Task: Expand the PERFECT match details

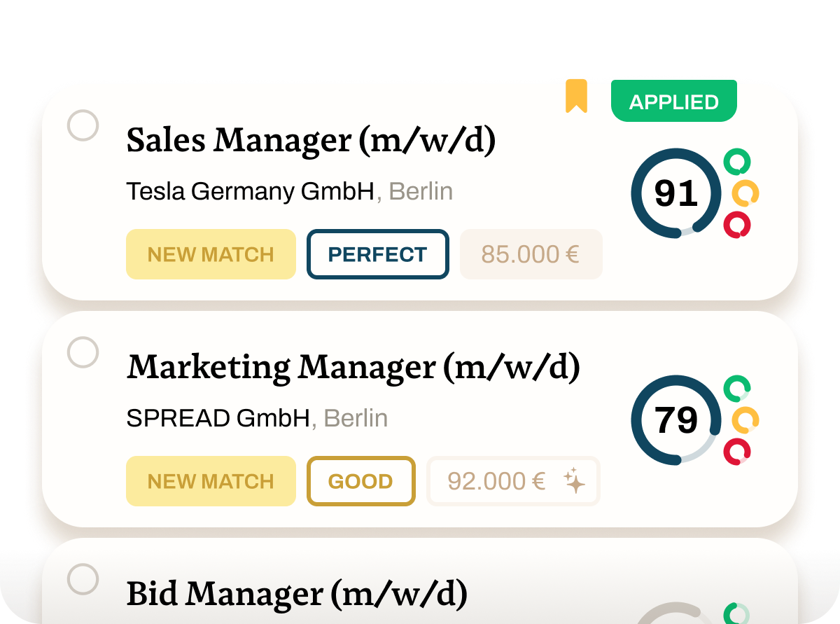Action: pos(377,254)
